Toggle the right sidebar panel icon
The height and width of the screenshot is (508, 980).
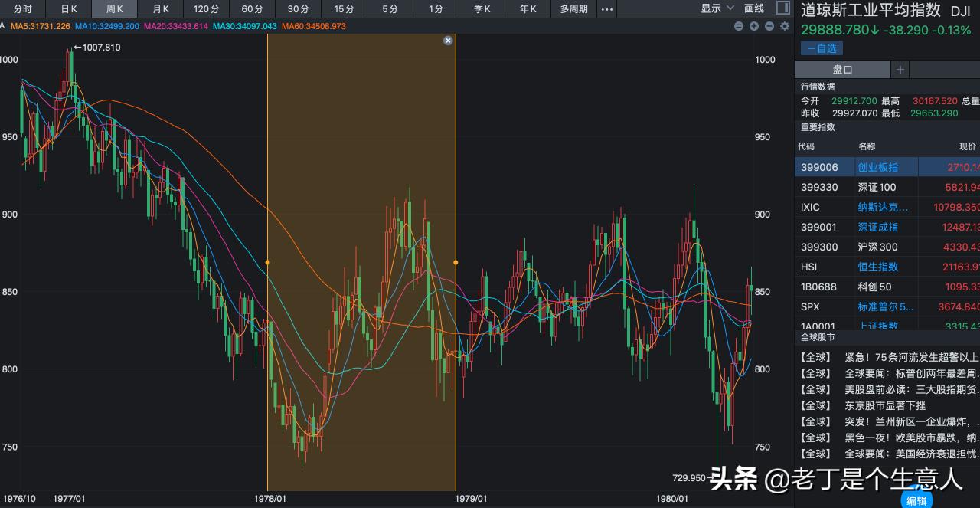[782, 8]
